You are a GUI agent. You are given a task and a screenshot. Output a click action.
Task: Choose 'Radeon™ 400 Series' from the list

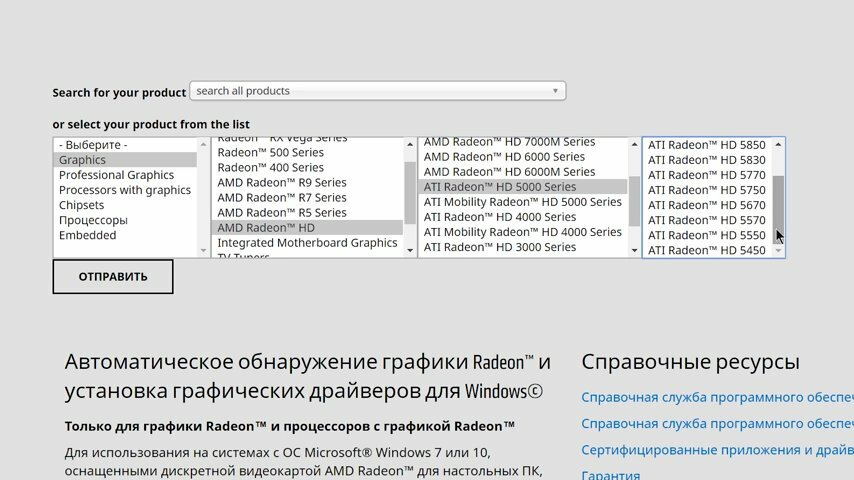point(307,167)
